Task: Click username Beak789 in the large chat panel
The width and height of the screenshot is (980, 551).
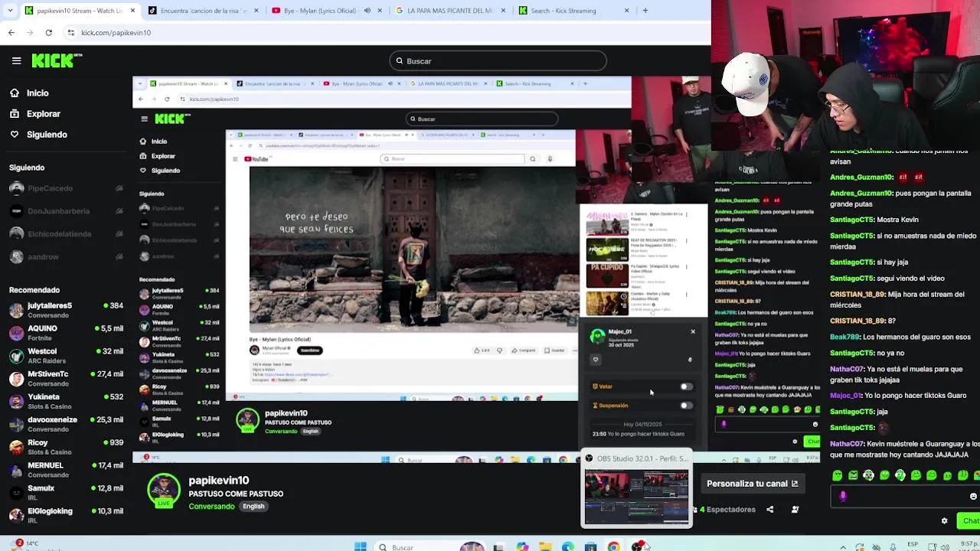Action: 844,337
